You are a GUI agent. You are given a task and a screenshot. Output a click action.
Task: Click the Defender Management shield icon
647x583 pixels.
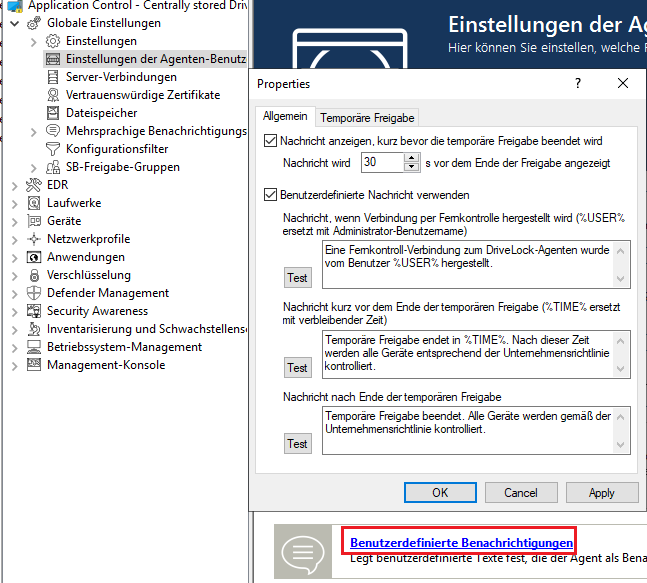coord(34,293)
